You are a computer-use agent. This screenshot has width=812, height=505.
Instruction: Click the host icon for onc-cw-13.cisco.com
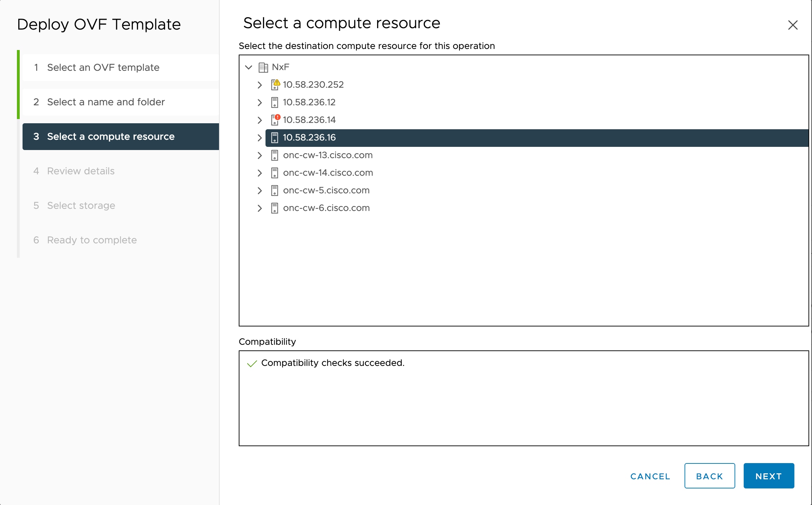[x=275, y=155]
